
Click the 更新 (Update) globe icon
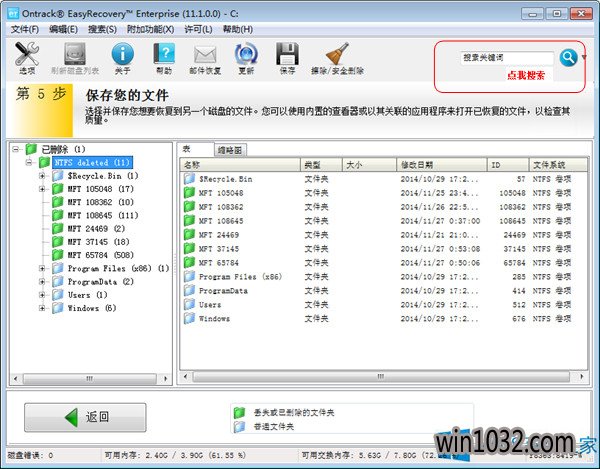click(246, 58)
